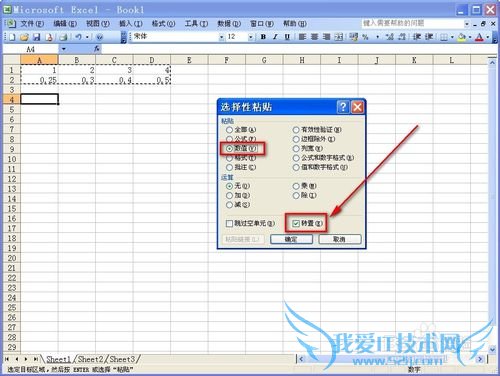Open the 编辑(E) menu

[x=65, y=24]
